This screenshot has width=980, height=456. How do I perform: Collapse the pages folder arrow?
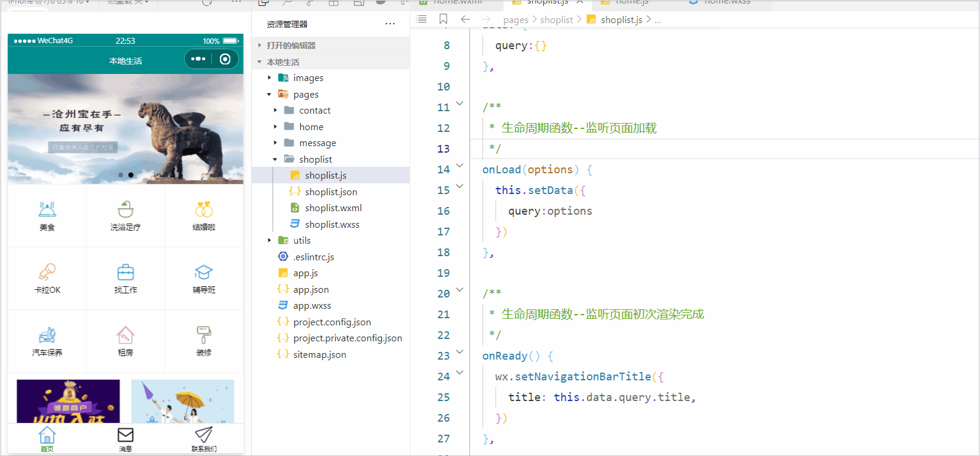270,94
